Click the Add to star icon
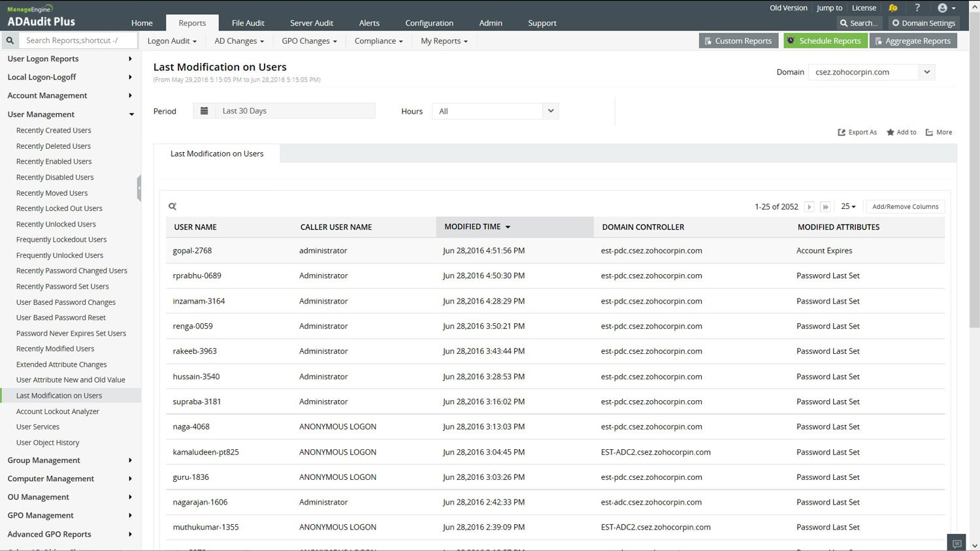This screenshot has height=551, width=980. (890, 133)
